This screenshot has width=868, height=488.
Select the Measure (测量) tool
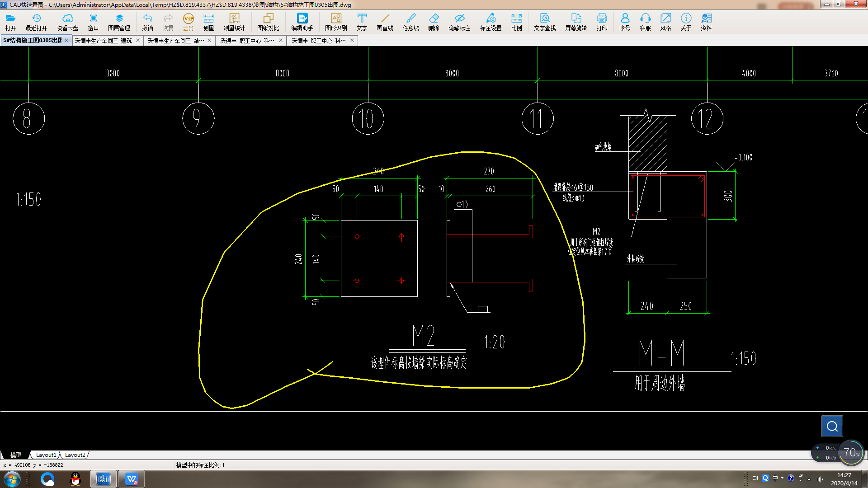click(x=208, y=22)
